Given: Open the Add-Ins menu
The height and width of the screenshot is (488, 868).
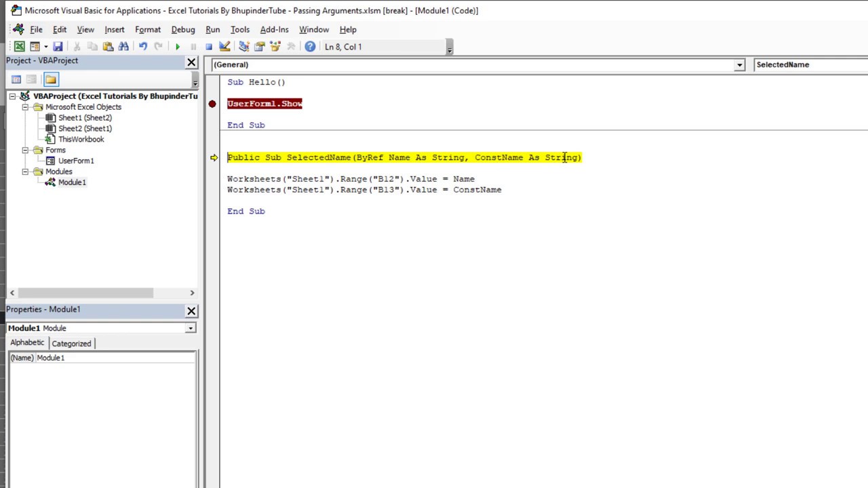Looking at the screenshot, I should (x=275, y=30).
